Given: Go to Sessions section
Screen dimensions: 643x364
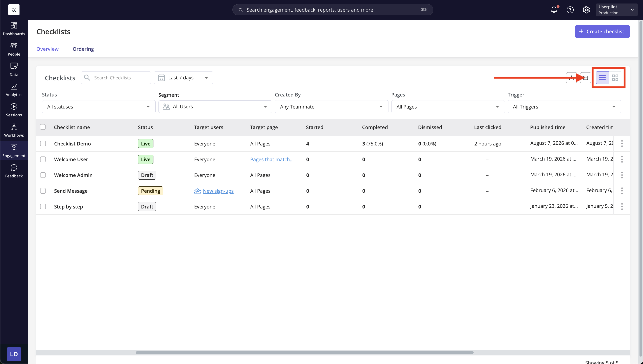Looking at the screenshot, I should point(14,110).
